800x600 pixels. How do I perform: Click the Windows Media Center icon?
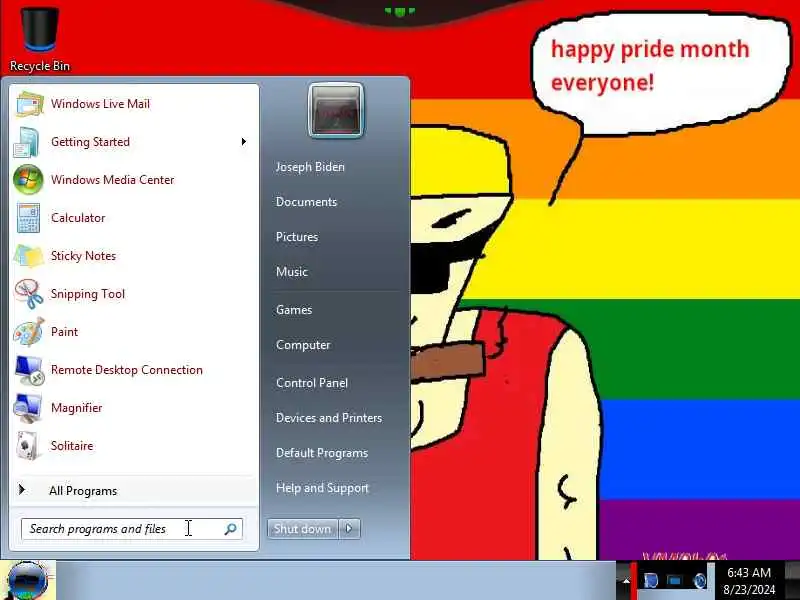coord(28,180)
